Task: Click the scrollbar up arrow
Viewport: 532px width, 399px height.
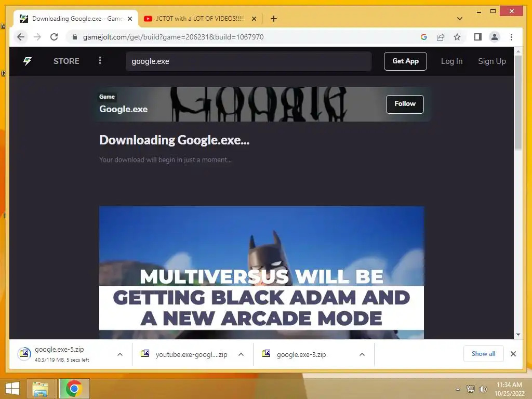Action: pyautogui.click(x=518, y=51)
